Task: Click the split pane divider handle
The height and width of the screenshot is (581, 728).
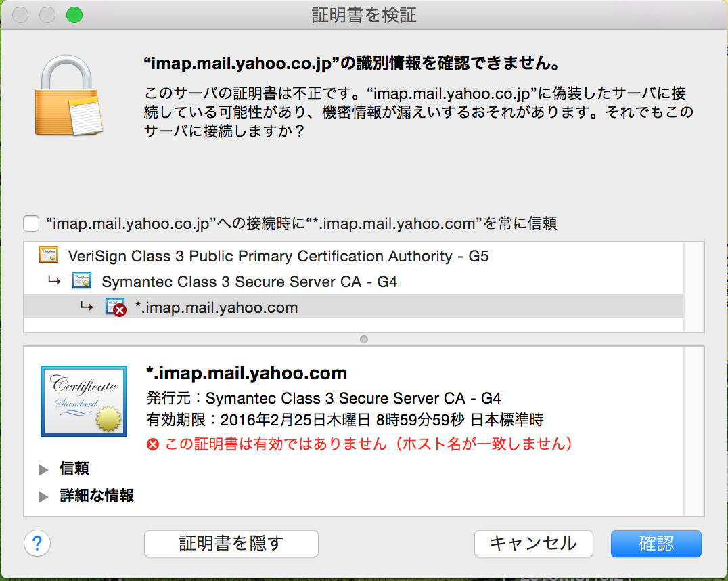Action: click(364, 339)
